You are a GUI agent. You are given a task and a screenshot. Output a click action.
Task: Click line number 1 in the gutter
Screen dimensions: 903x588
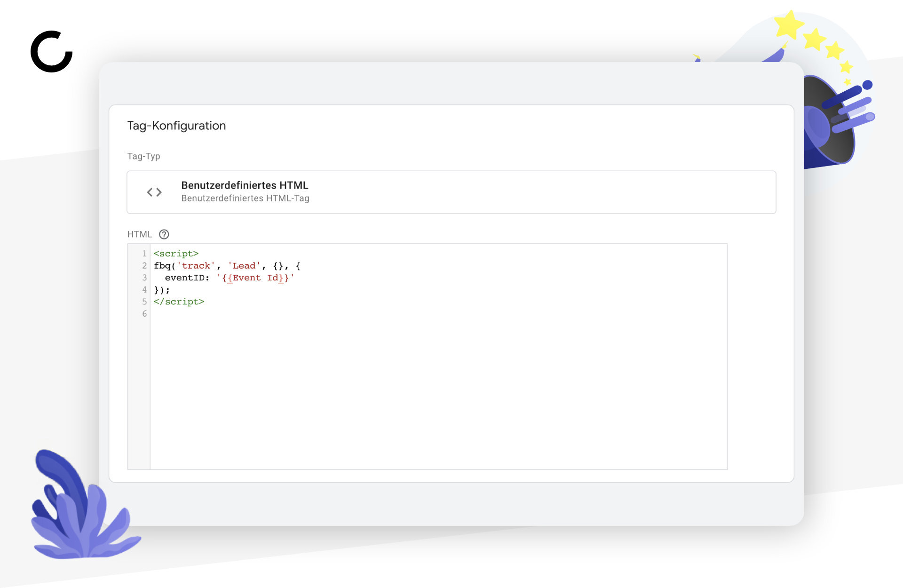click(144, 254)
